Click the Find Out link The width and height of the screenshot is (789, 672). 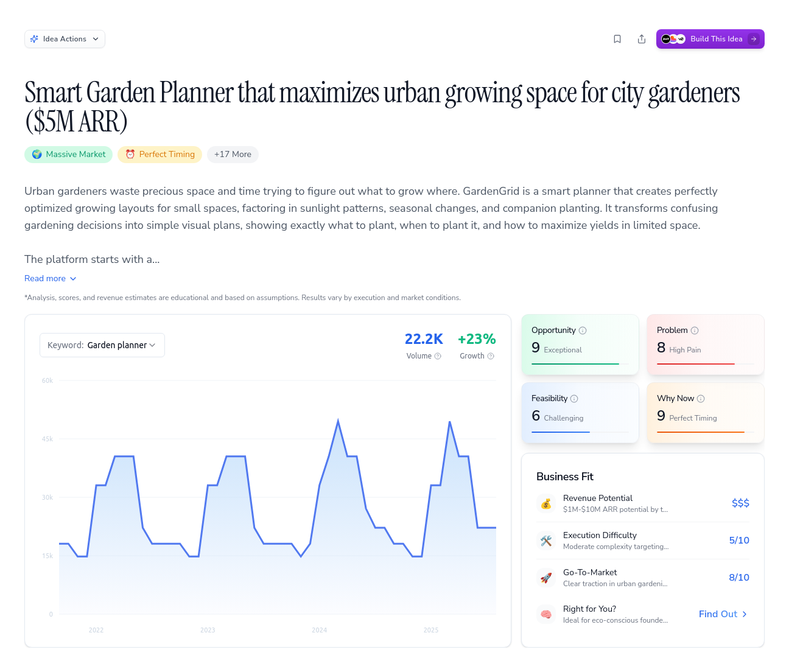[x=723, y=614]
